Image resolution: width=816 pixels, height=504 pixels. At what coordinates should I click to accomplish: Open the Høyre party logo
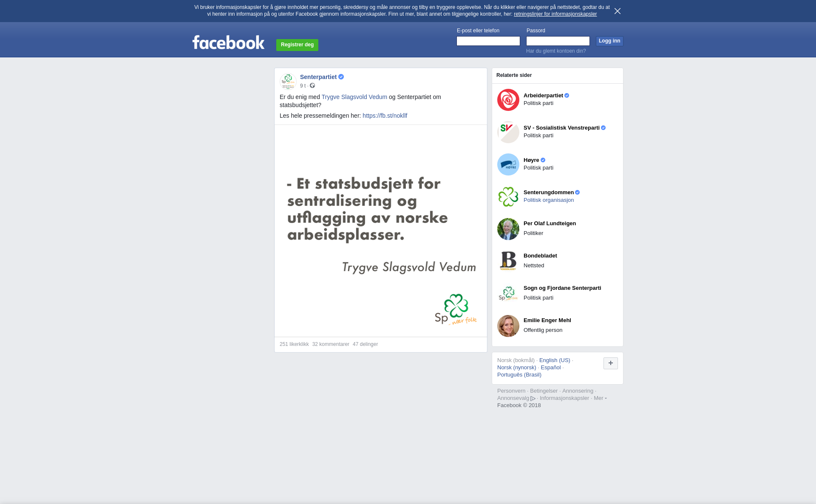coord(508,164)
